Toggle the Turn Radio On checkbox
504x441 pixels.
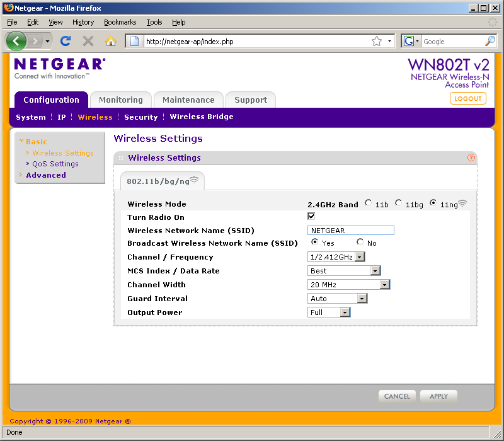coord(311,216)
